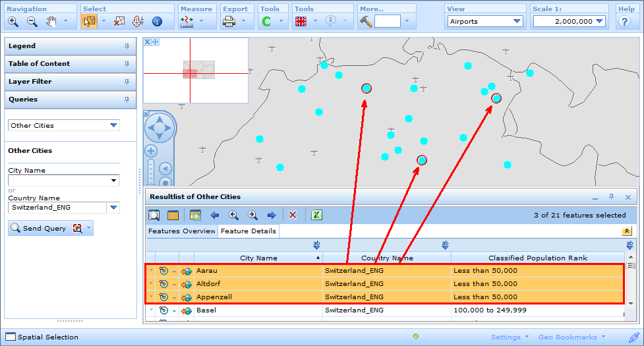
Task: Click the hammer icon under More..
Action: click(366, 22)
